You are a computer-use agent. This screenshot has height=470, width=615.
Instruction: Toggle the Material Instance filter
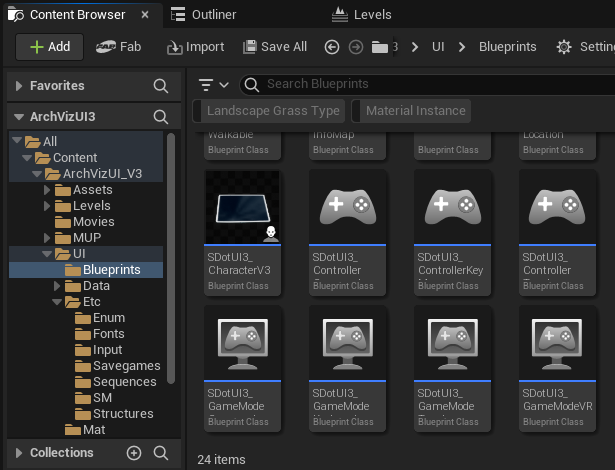coord(411,111)
